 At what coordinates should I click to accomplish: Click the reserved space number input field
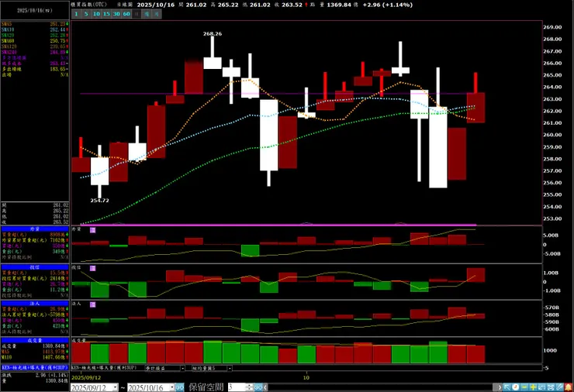pos(237,387)
